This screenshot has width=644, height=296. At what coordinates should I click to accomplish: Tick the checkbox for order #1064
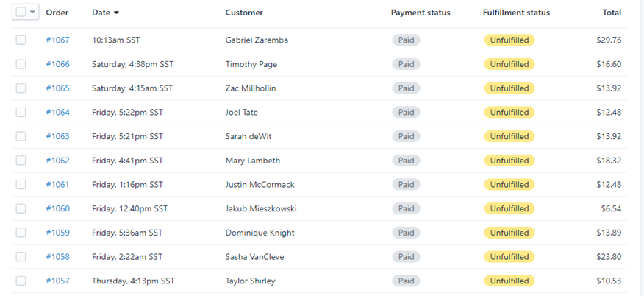pyautogui.click(x=21, y=112)
